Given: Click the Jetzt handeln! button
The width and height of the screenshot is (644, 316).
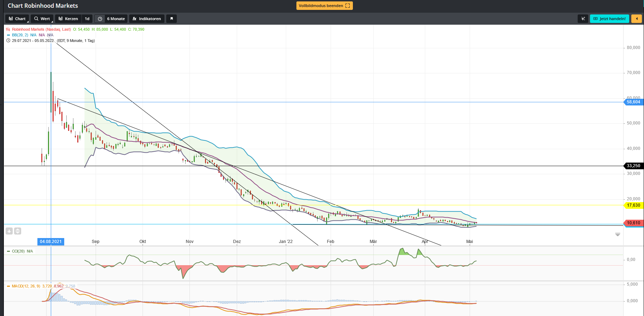Looking at the screenshot, I should [x=609, y=19].
